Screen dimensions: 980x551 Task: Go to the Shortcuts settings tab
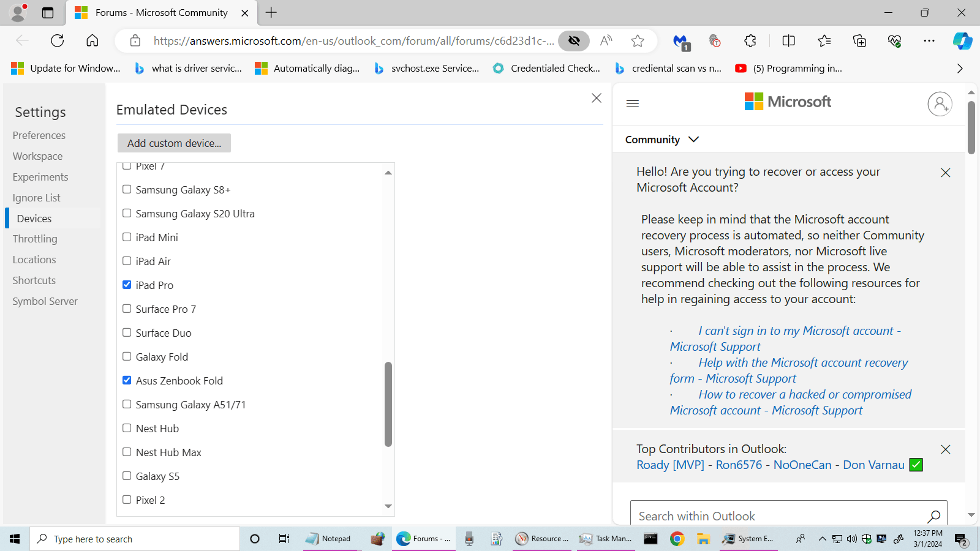click(34, 280)
